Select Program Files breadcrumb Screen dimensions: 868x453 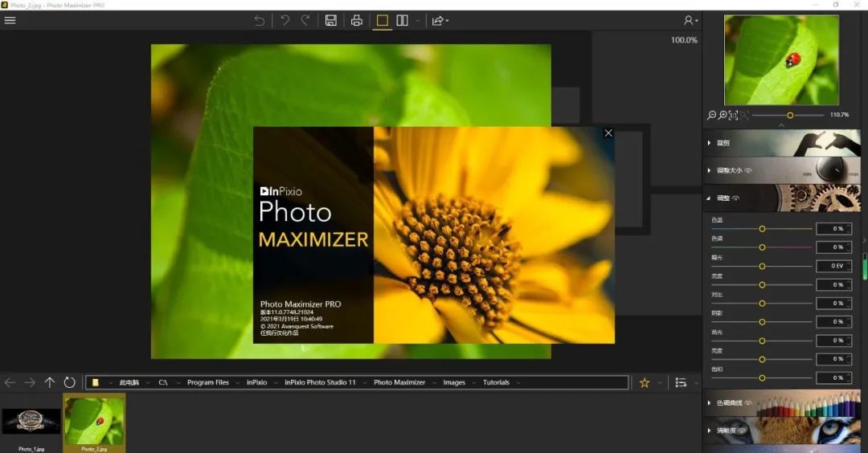(208, 382)
